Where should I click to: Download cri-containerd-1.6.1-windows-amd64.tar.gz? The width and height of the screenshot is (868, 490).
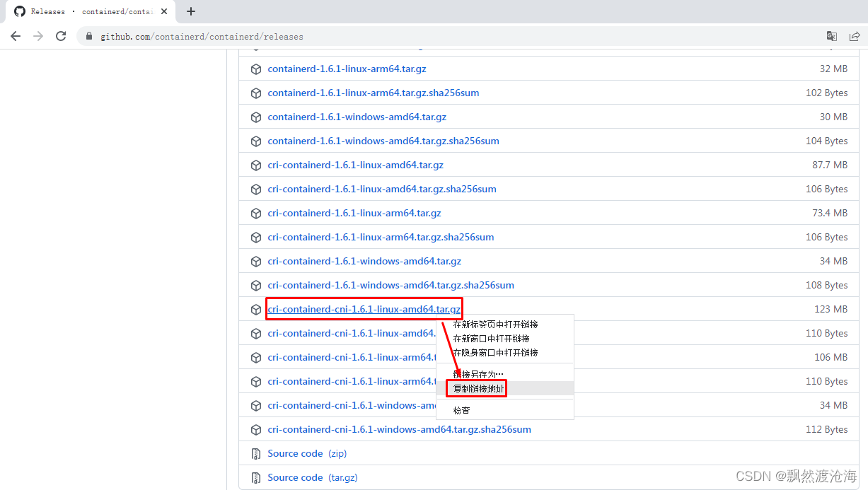click(x=364, y=262)
